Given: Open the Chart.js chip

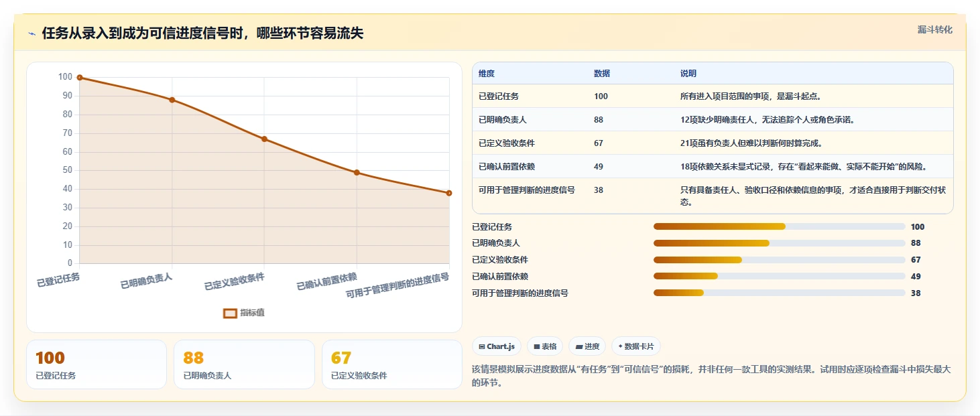Looking at the screenshot, I should click(497, 346).
